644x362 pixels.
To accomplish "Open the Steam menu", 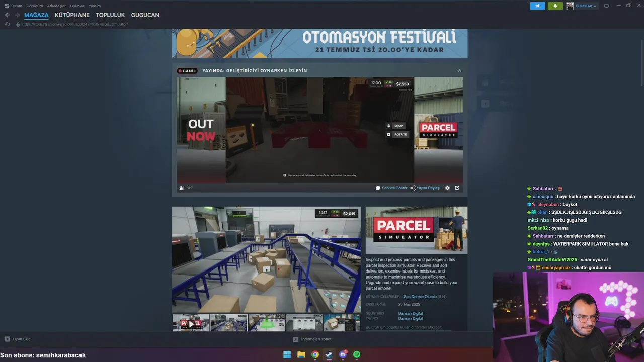I will pyautogui.click(x=17, y=6).
